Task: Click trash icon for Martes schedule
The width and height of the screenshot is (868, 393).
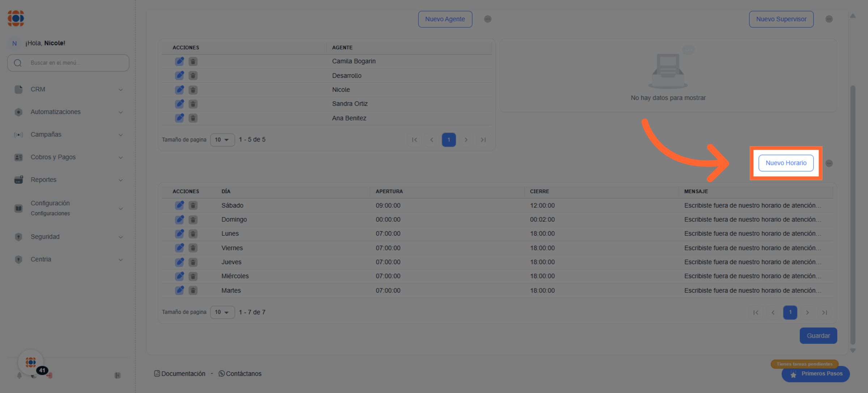Action: pos(193,290)
